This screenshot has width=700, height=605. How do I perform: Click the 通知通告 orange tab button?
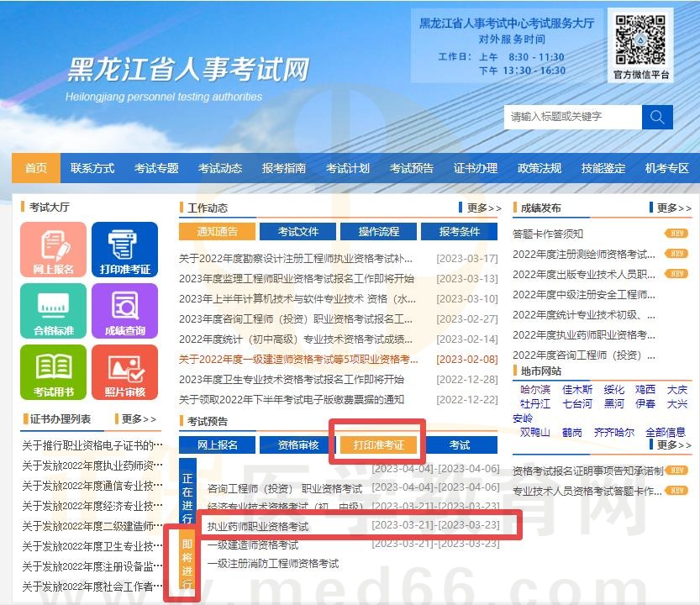click(217, 232)
